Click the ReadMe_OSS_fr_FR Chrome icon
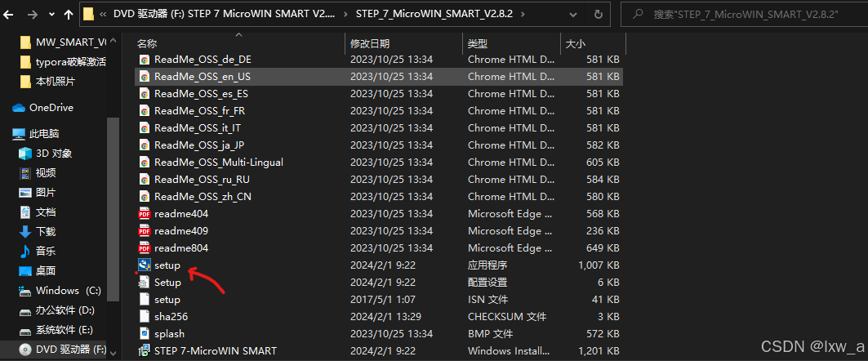 145,111
